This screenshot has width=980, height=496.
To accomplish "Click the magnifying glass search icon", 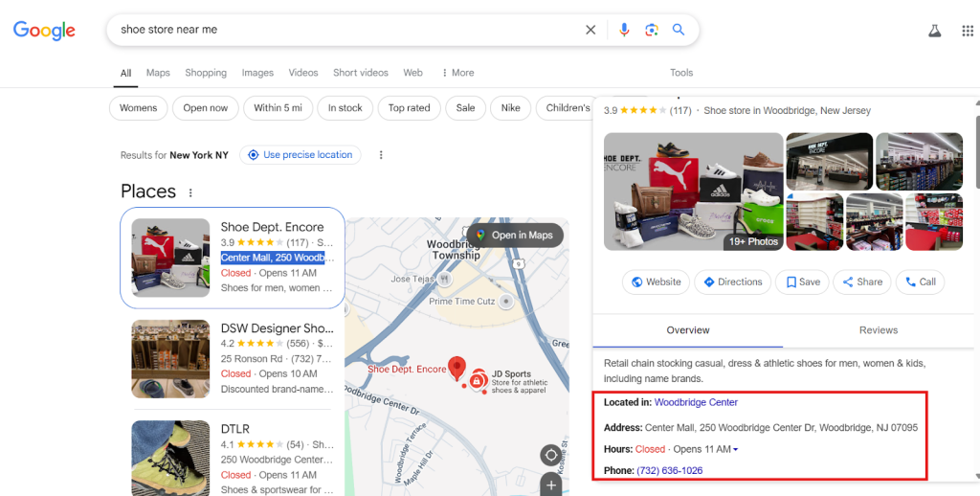I will pyautogui.click(x=679, y=30).
